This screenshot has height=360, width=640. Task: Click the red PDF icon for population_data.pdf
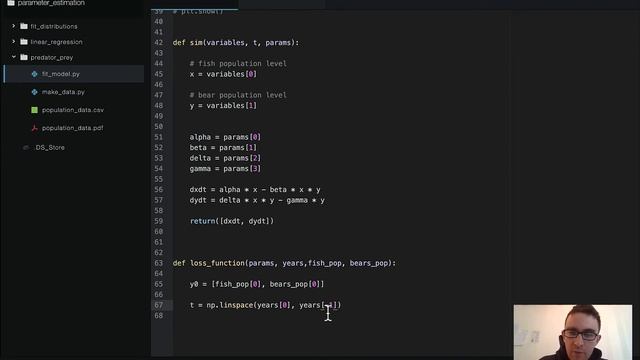(x=34, y=128)
